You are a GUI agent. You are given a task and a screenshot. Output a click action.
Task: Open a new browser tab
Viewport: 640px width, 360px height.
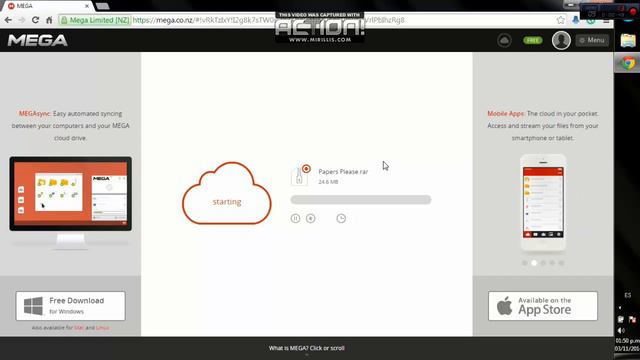pos(102,6)
